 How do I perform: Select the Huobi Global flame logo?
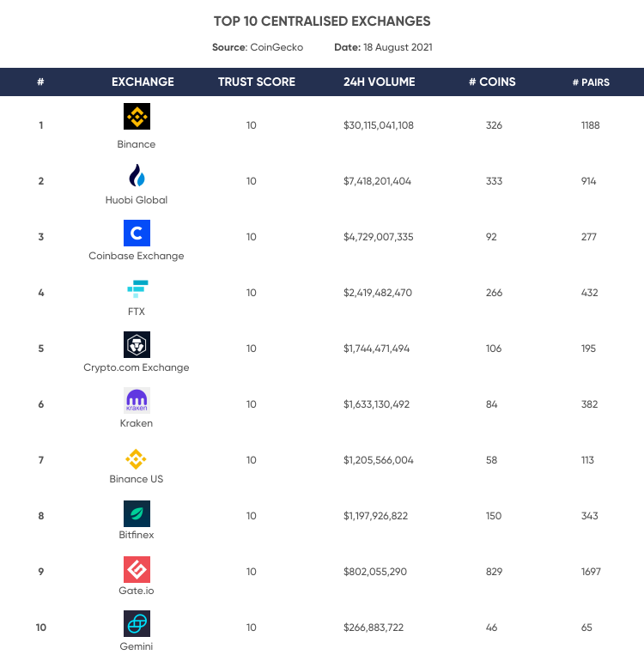click(x=137, y=175)
